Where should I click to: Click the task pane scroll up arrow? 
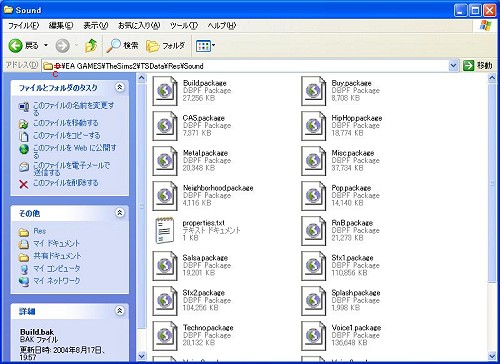142,78
